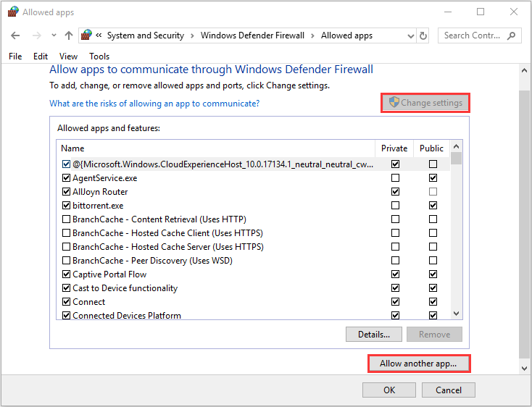Open address bar history dropdown
This screenshot has height=407, width=532.
point(410,36)
